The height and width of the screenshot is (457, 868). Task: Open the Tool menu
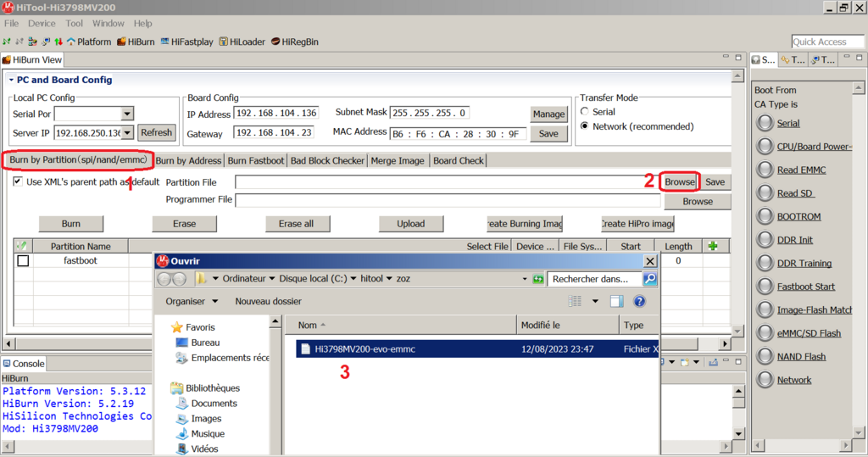tap(74, 23)
